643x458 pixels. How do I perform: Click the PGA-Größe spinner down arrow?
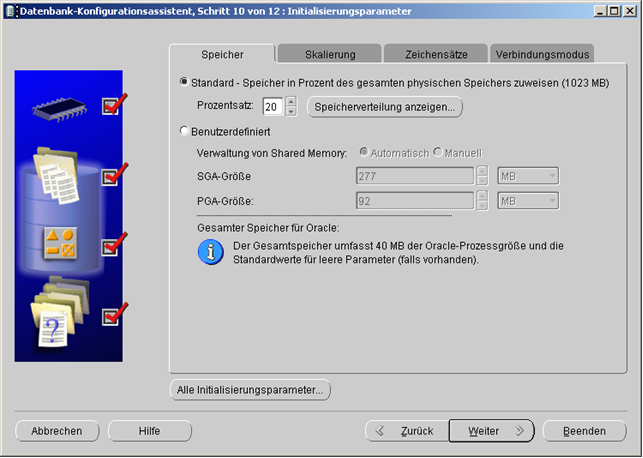(x=482, y=205)
